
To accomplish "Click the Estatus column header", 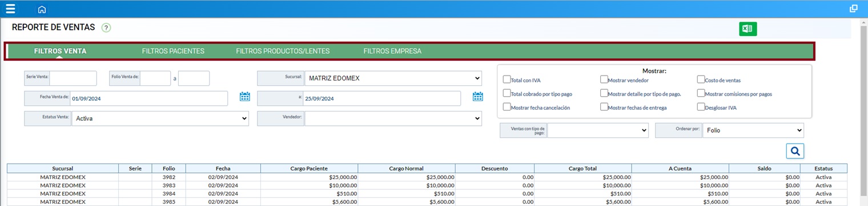I will coord(823,169).
